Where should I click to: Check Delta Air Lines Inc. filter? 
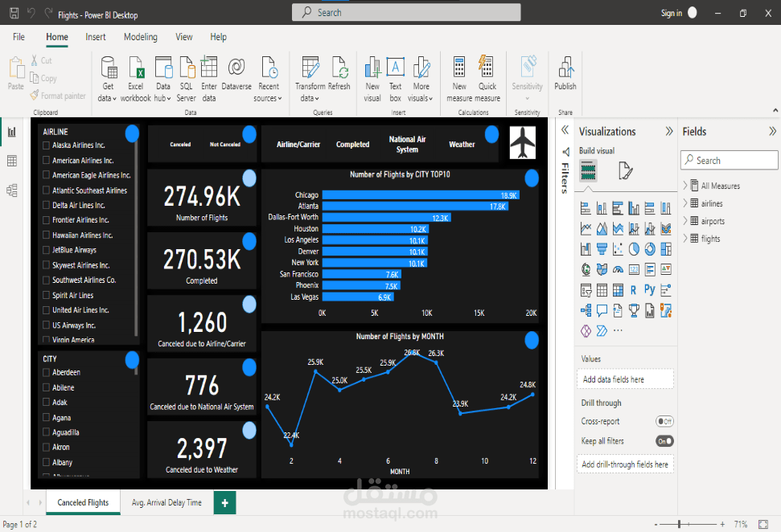tap(47, 205)
